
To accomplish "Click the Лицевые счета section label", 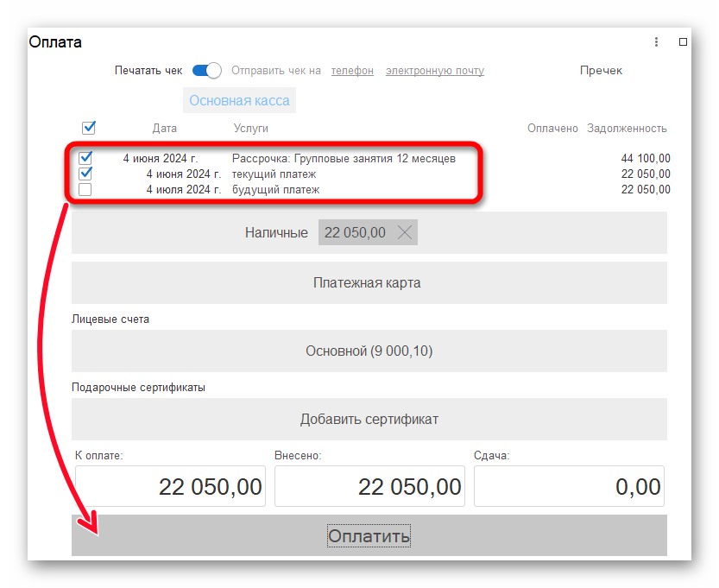I will [110, 319].
